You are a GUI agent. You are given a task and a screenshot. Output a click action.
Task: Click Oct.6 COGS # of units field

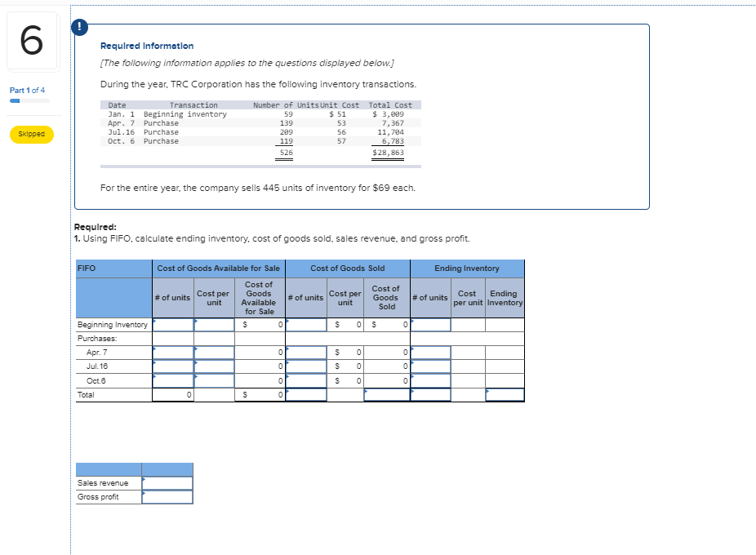coord(306,381)
